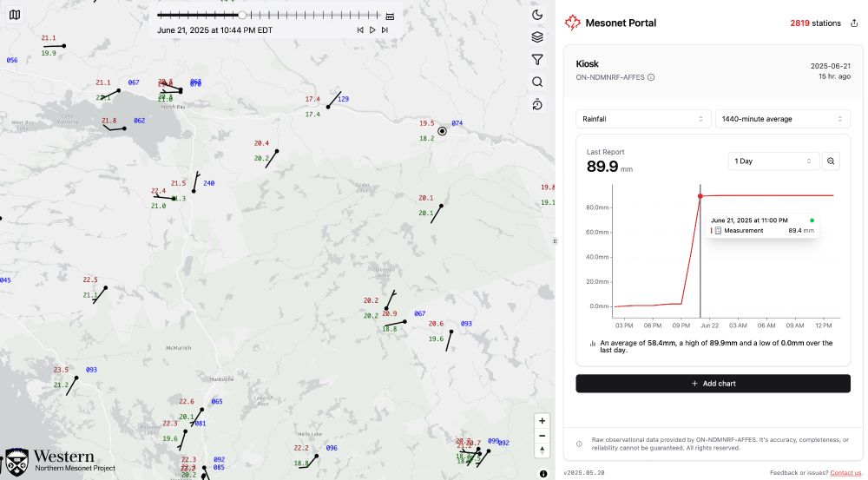Click the Mesonet Portal maple leaf logo

(572, 23)
